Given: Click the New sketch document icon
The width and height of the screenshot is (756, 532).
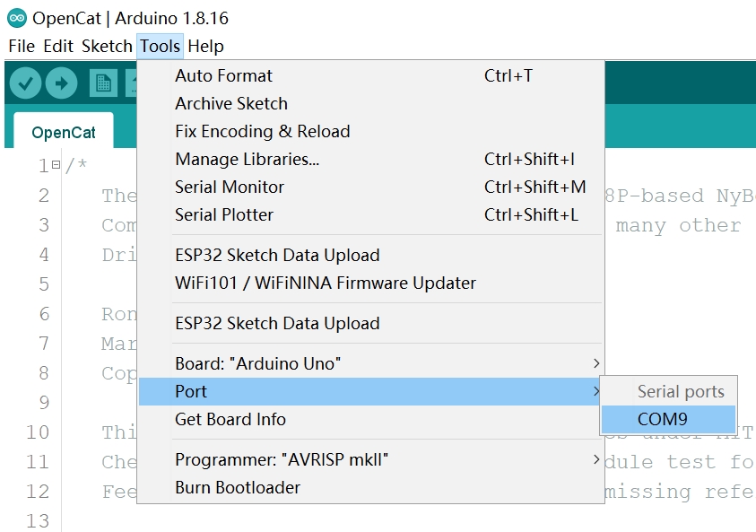Looking at the screenshot, I should tap(103, 83).
